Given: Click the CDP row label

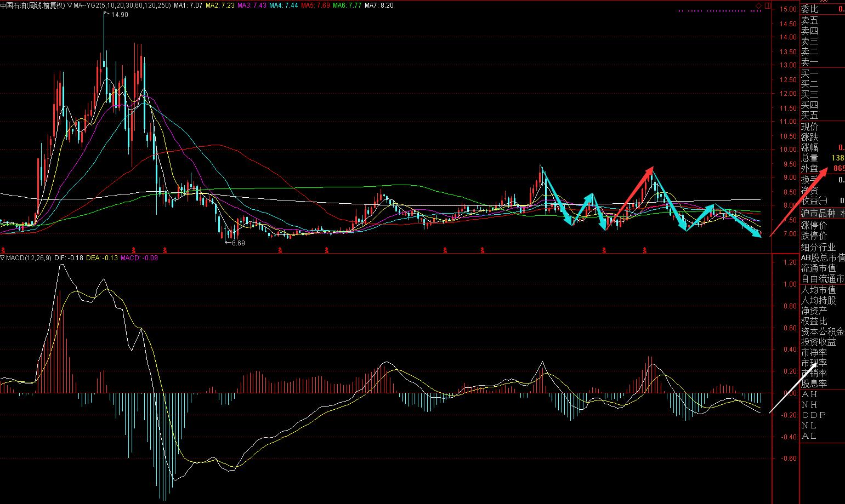Looking at the screenshot, I should [x=814, y=415].
